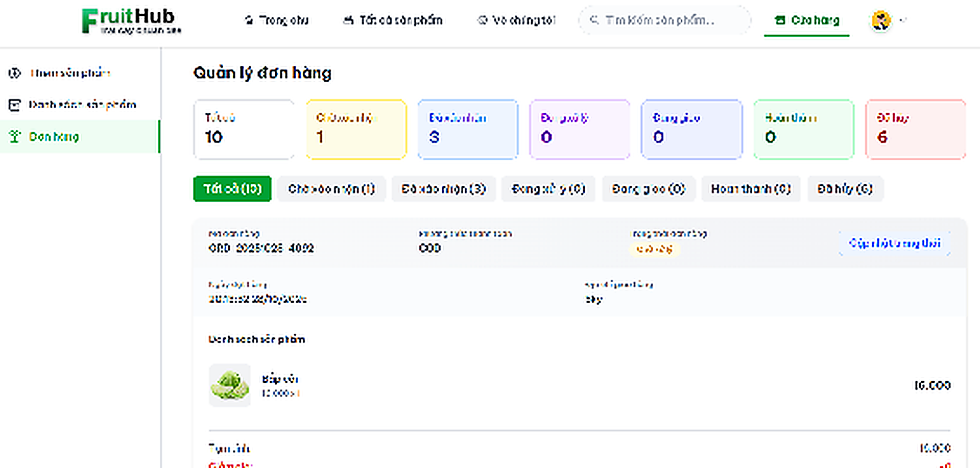Click the Trang chủ home icon
Viewport: 980px width, 468px height.
tap(249, 20)
